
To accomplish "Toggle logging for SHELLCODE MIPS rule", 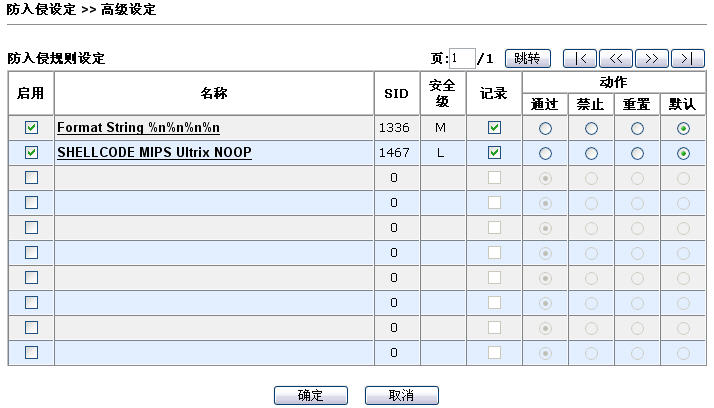I will (x=494, y=153).
